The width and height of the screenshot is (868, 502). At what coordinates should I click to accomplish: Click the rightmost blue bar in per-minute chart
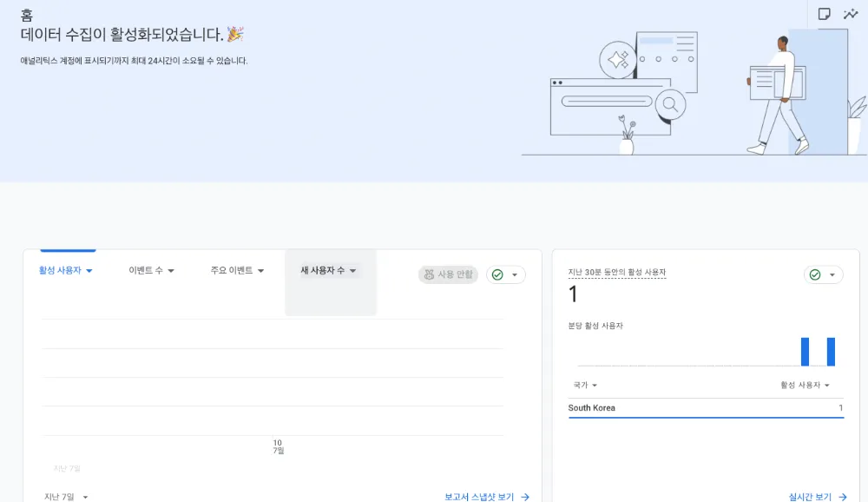[831, 352]
